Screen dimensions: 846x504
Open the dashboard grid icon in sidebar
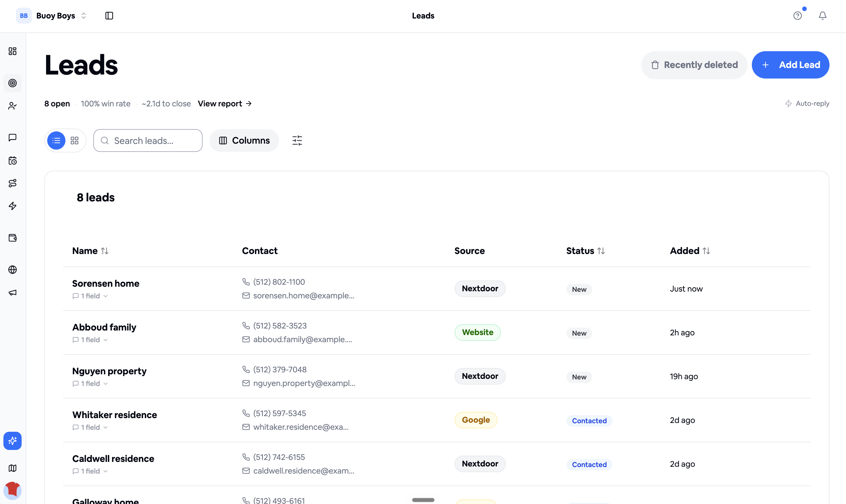tap(13, 51)
